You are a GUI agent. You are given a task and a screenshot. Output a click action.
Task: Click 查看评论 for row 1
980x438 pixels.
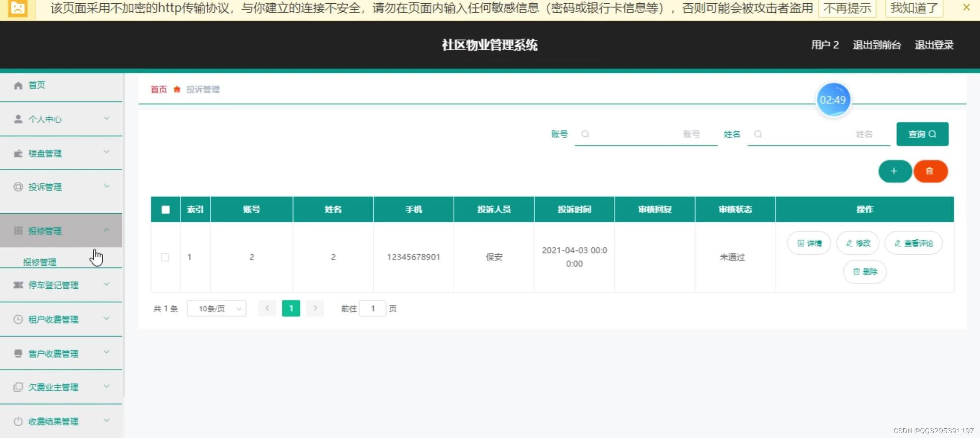pyautogui.click(x=913, y=243)
